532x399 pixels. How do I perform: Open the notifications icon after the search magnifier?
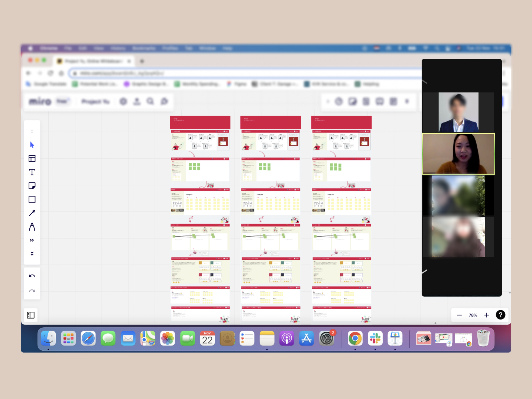click(164, 101)
